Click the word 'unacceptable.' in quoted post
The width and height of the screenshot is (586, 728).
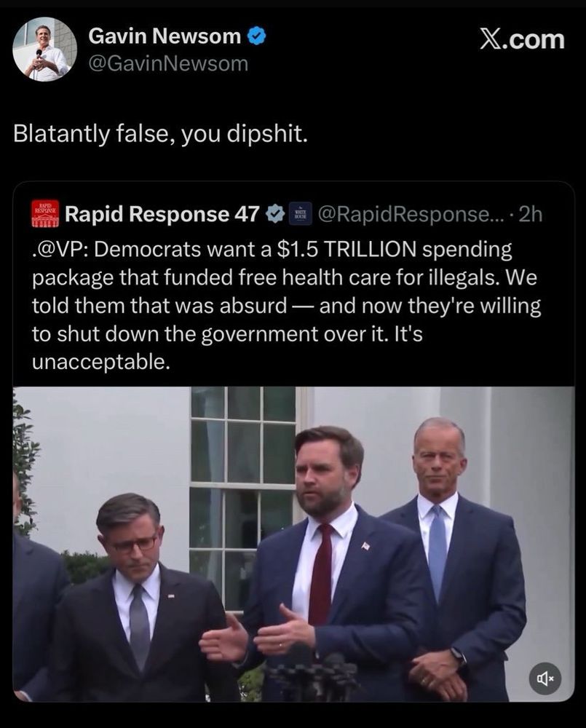point(100,362)
